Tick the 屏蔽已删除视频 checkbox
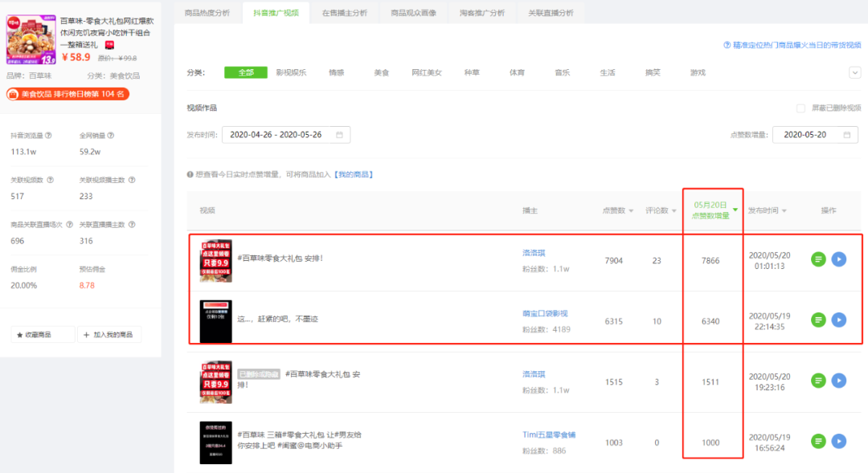Viewport: 868px width, 473px height. (x=800, y=108)
